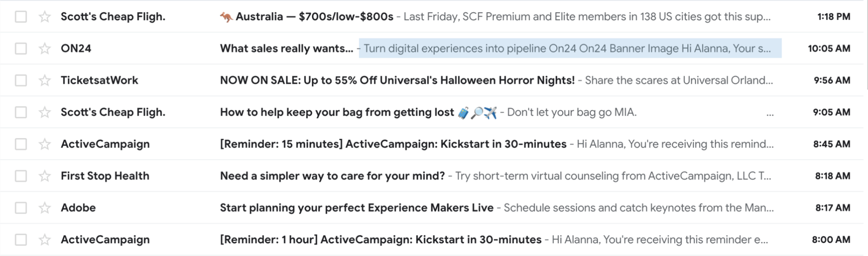
Task: Click the ActiveCampaign sender on 15 minutes reminder
Action: click(x=105, y=144)
